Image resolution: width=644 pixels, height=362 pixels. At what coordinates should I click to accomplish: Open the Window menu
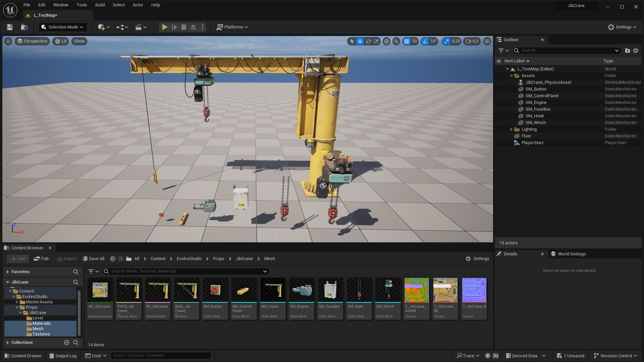[61, 5]
